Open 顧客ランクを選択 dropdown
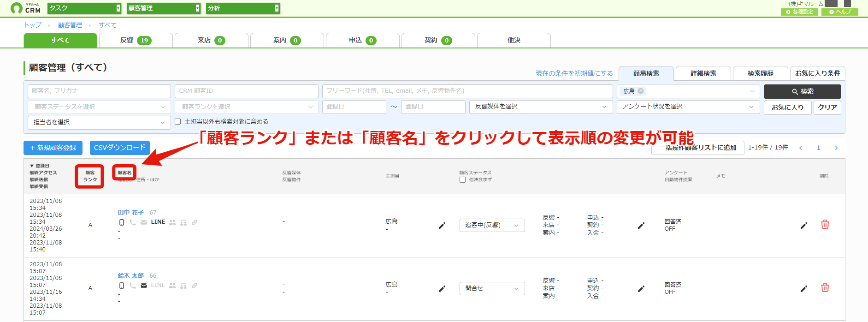The width and height of the screenshot is (868, 322). [247, 107]
